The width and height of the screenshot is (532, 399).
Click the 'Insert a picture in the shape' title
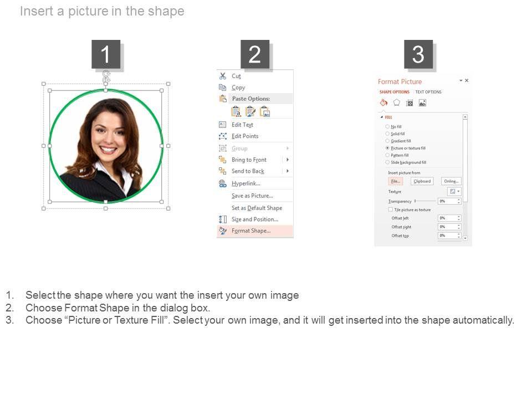coord(102,11)
